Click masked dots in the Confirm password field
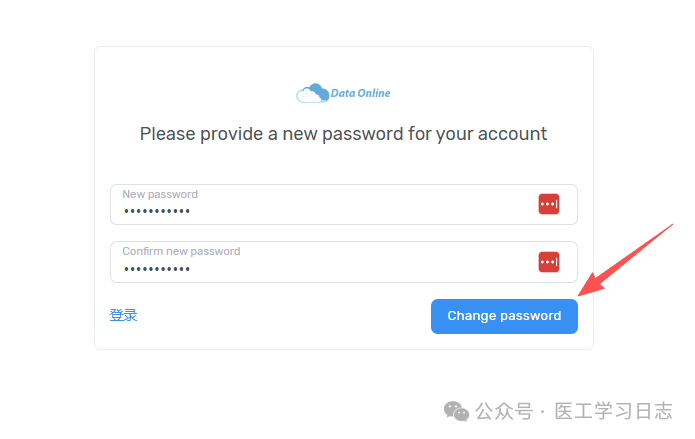 [x=157, y=270]
